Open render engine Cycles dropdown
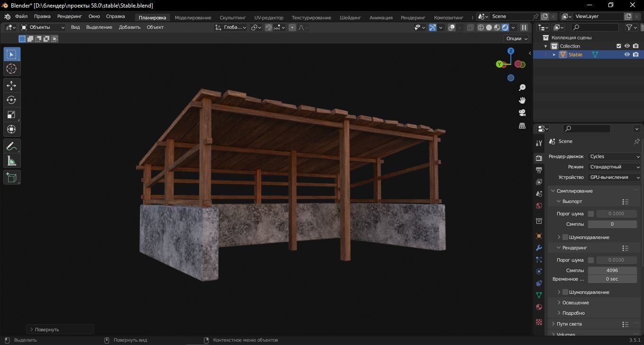 coord(614,156)
